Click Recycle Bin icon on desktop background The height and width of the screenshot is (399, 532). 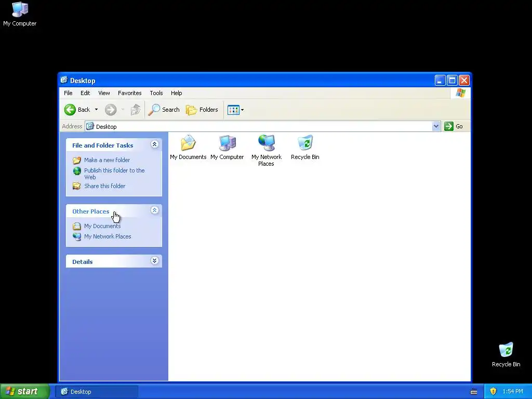point(506,350)
